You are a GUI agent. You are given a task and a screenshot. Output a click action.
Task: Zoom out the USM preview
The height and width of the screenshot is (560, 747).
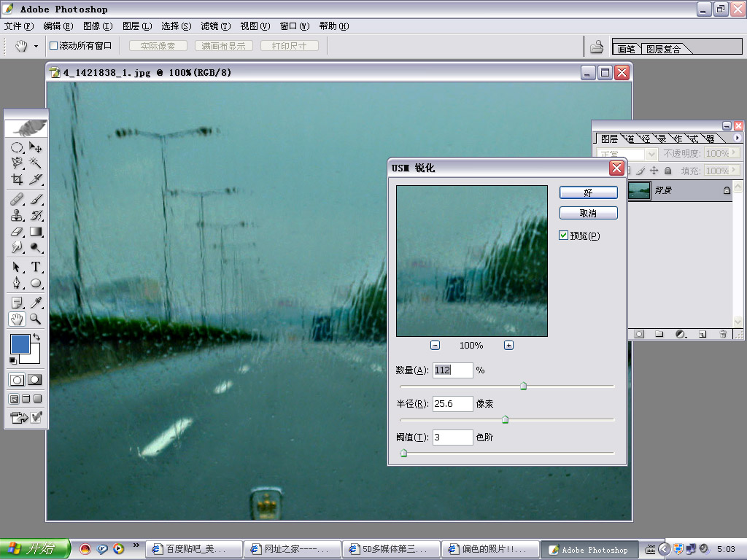pos(435,345)
